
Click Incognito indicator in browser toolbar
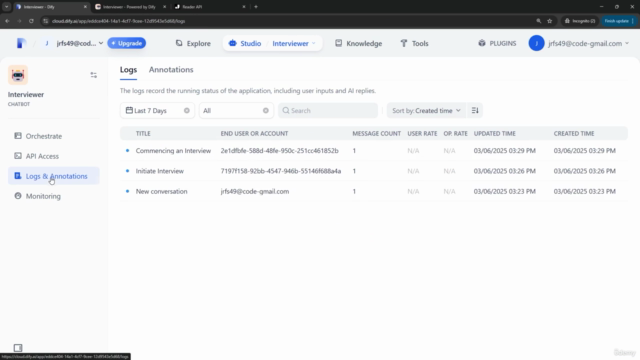pos(580,21)
